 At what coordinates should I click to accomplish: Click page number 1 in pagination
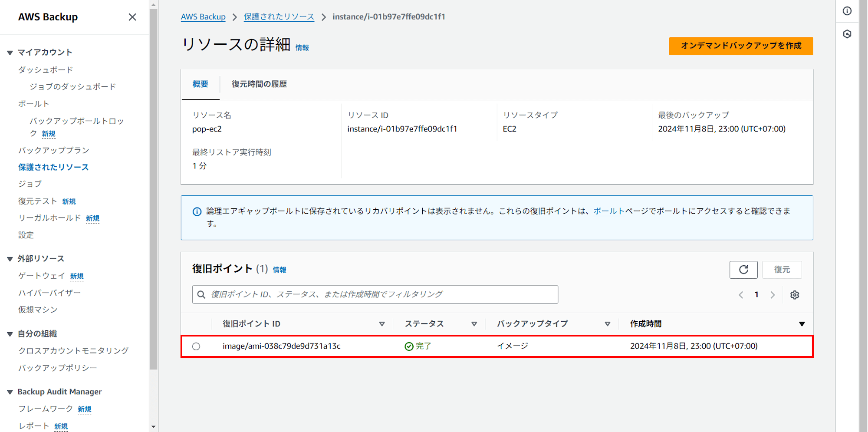[x=756, y=295]
